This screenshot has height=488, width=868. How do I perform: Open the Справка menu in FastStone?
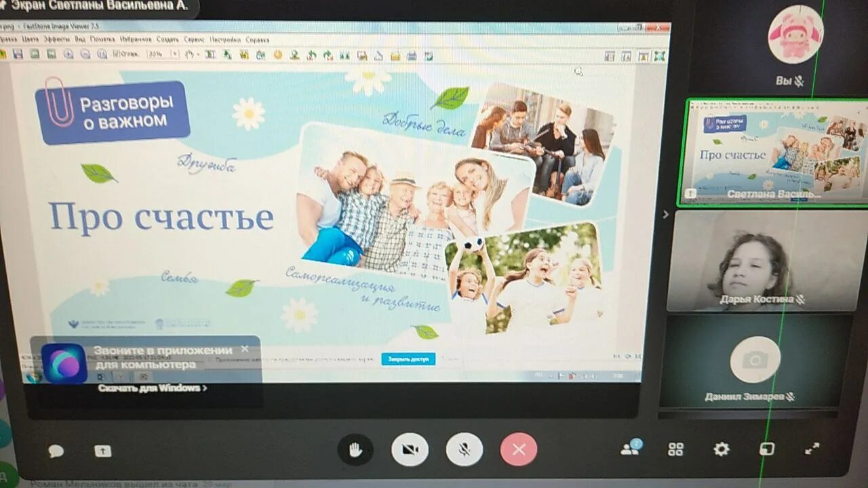pyautogui.click(x=257, y=39)
